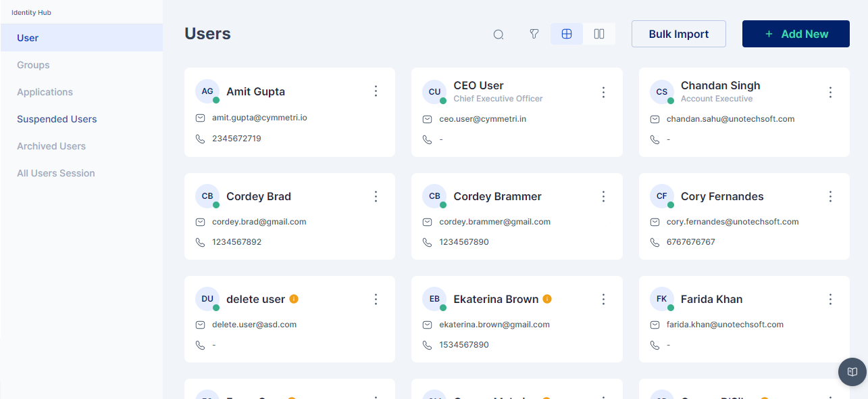Click the phone icon on Cory Fernandes card

coord(655,242)
